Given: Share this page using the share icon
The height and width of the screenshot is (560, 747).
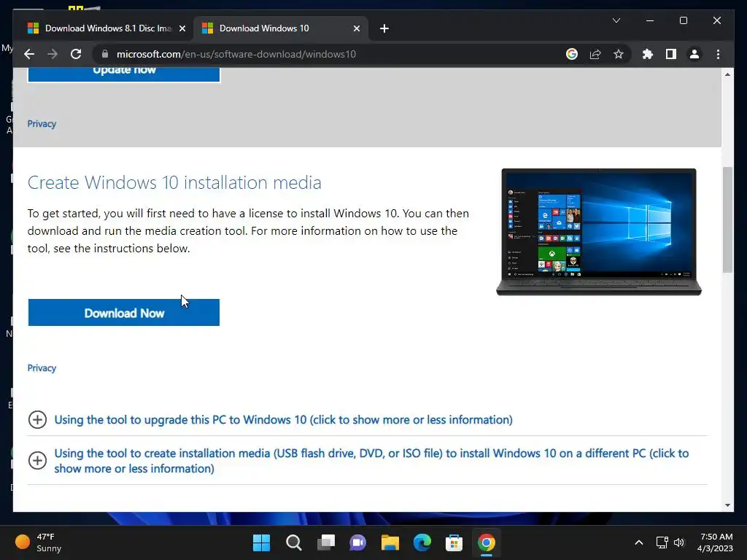Looking at the screenshot, I should [x=595, y=54].
